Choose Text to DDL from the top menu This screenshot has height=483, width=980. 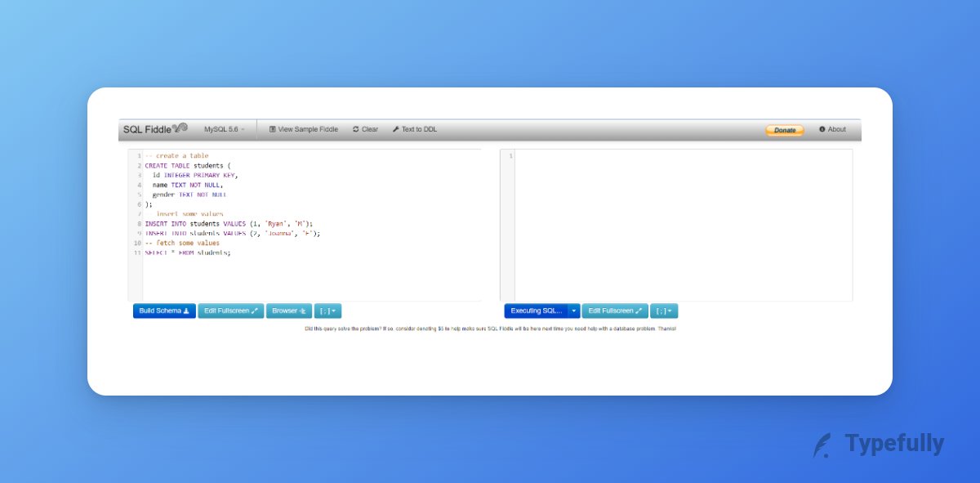point(415,129)
